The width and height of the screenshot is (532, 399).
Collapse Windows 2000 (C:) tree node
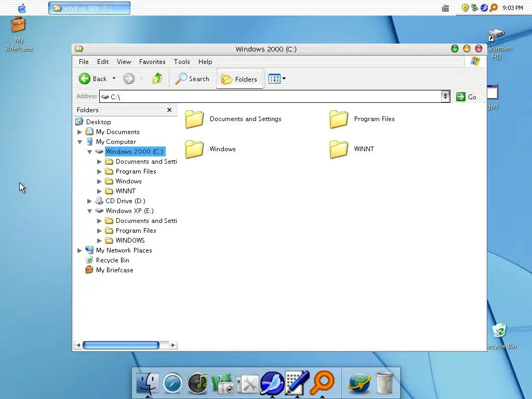coord(89,152)
